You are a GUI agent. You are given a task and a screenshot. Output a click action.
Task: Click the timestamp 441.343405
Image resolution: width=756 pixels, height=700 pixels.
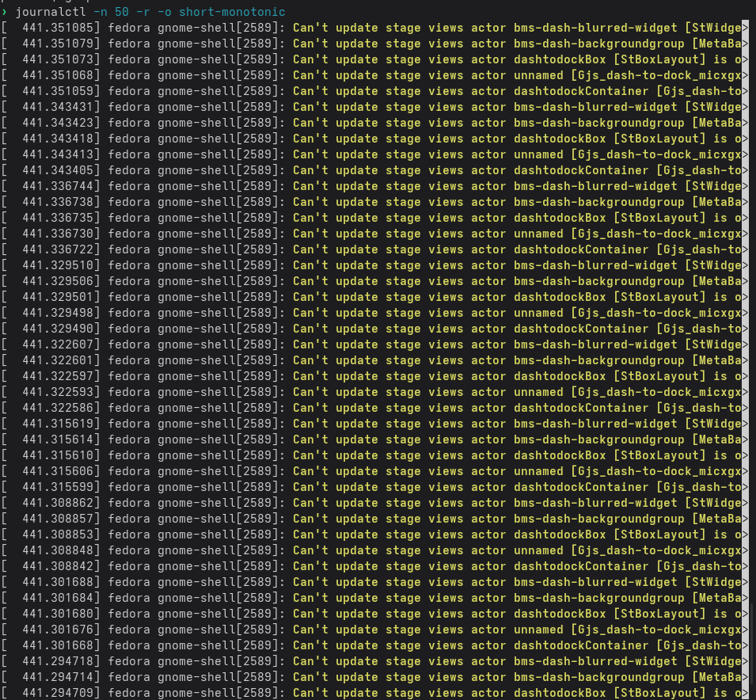[x=58, y=170]
